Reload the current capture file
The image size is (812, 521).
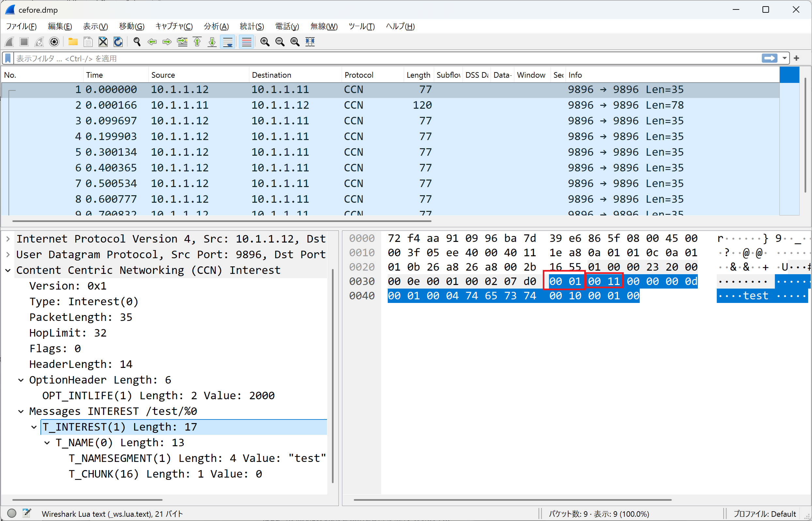click(118, 42)
